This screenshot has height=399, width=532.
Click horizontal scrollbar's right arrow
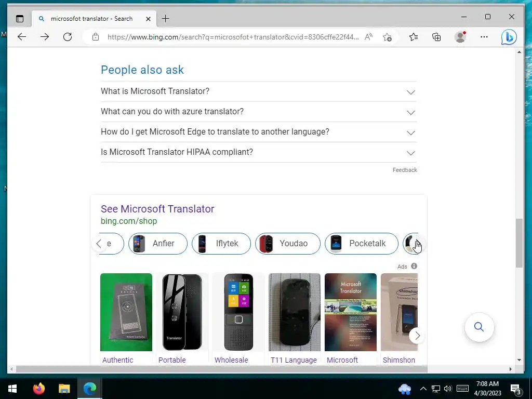[x=510, y=369]
